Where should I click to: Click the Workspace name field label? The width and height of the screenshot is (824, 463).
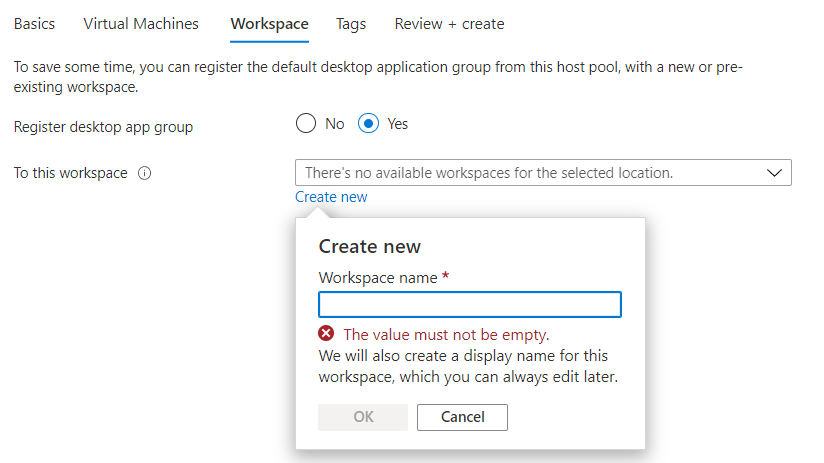click(378, 278)
